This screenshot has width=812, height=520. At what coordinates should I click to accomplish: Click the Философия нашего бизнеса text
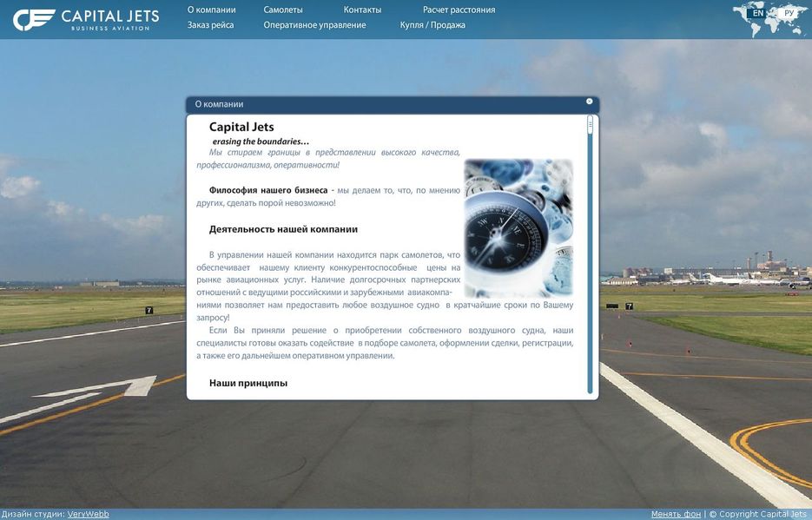click(268, 190)
